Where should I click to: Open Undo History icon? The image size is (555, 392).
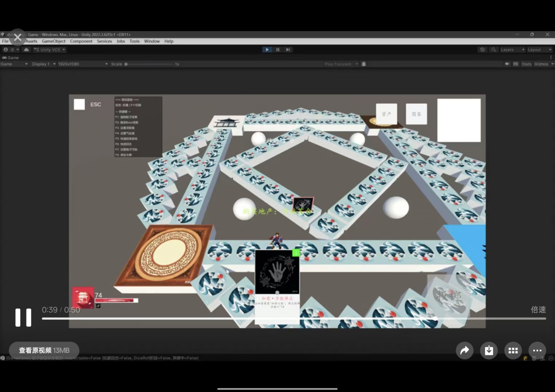pos(482,50)
